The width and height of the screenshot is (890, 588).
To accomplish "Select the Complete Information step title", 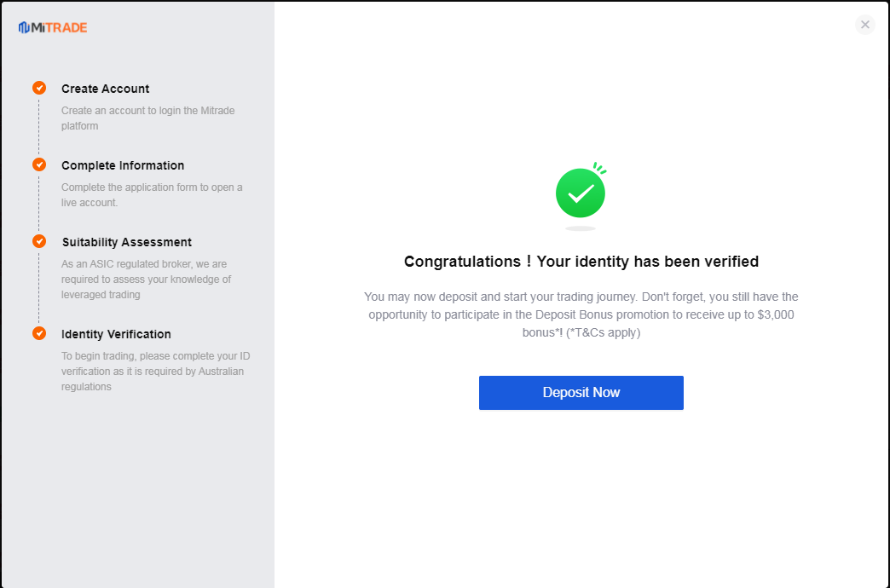I will pos(123,165).
